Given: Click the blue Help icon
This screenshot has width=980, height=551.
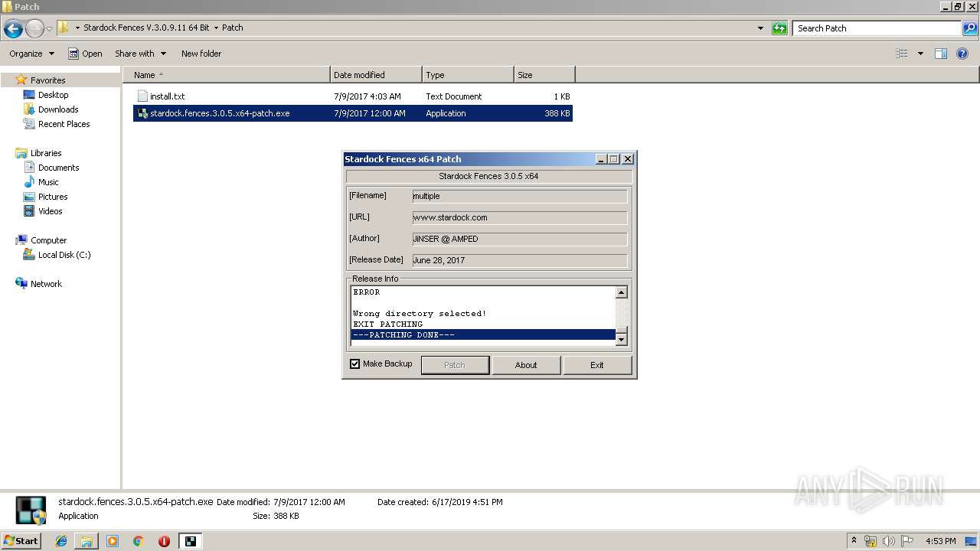Looking at the screenshot, I should [963, 54].
